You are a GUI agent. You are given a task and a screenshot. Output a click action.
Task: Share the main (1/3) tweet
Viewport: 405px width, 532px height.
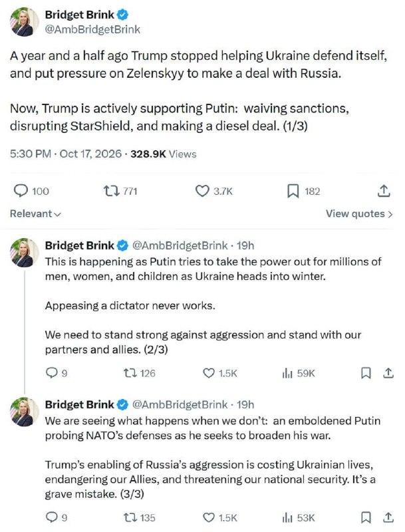[x=384, y=191]
